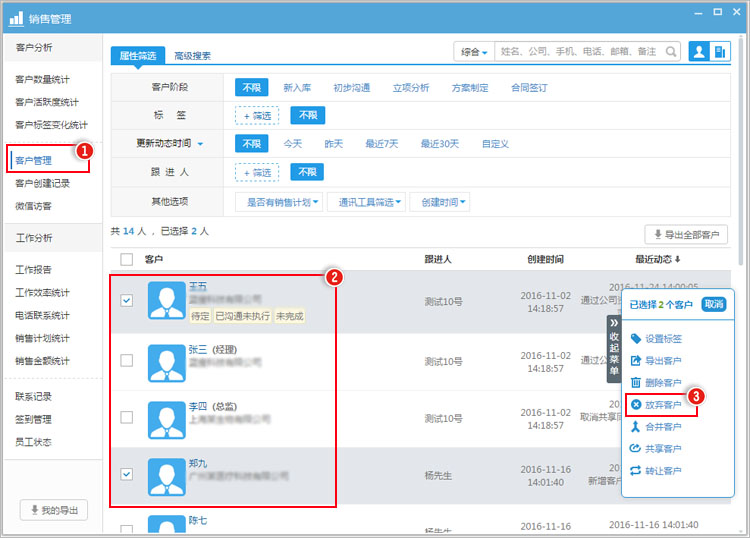
Task: Filter update time by 最近30天
Action: pyautogui.click(x=440, y=144)
